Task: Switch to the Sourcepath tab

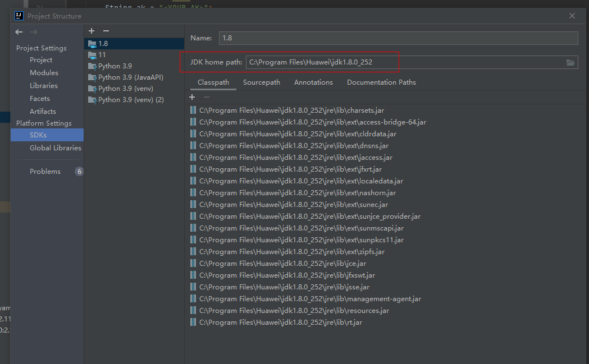Action: (261, 82)
